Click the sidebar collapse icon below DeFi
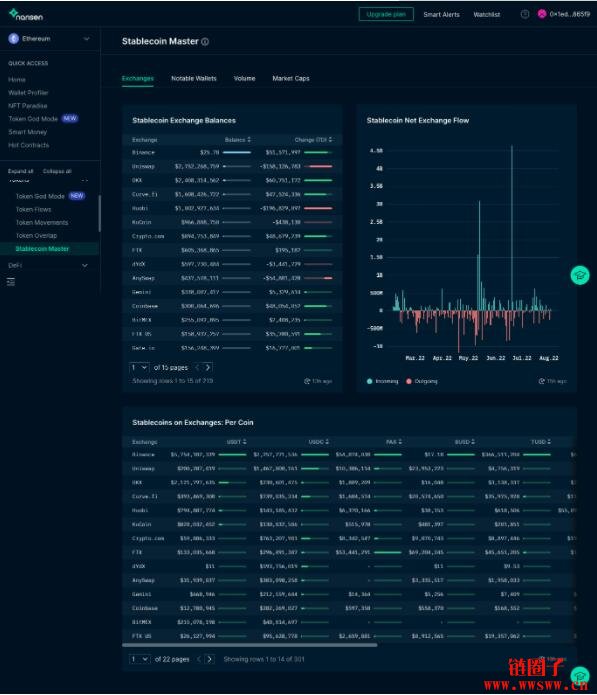 (11, 281)
